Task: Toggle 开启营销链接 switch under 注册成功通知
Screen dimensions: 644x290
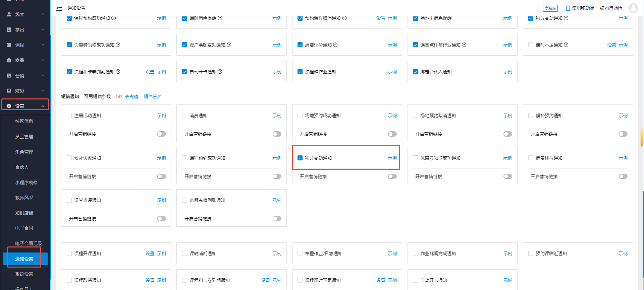Action: [161, 134]
